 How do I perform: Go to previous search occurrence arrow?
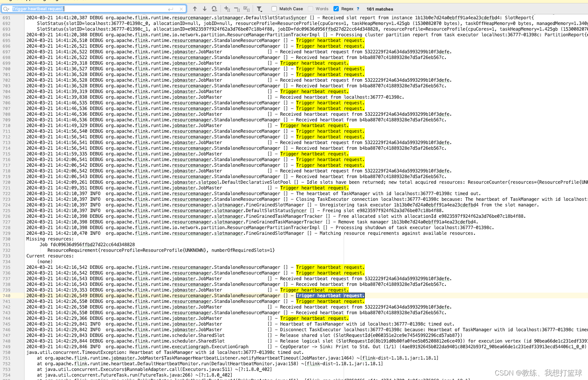[x=195, y=9]
